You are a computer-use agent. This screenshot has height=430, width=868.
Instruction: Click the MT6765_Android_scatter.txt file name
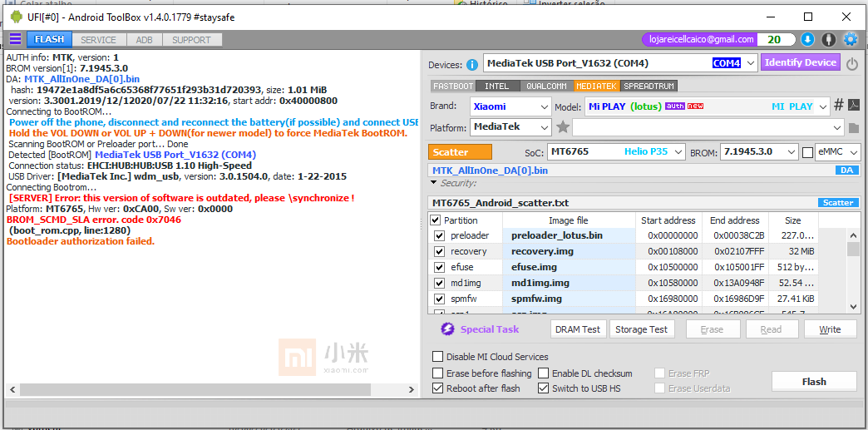(x=501, y=203)
